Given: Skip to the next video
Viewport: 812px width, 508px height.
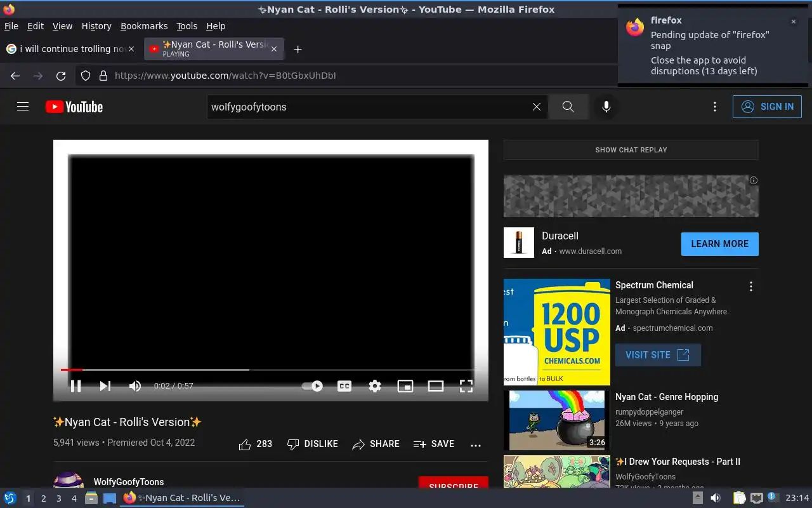Looking at the screenshot, I should [105, 386].
